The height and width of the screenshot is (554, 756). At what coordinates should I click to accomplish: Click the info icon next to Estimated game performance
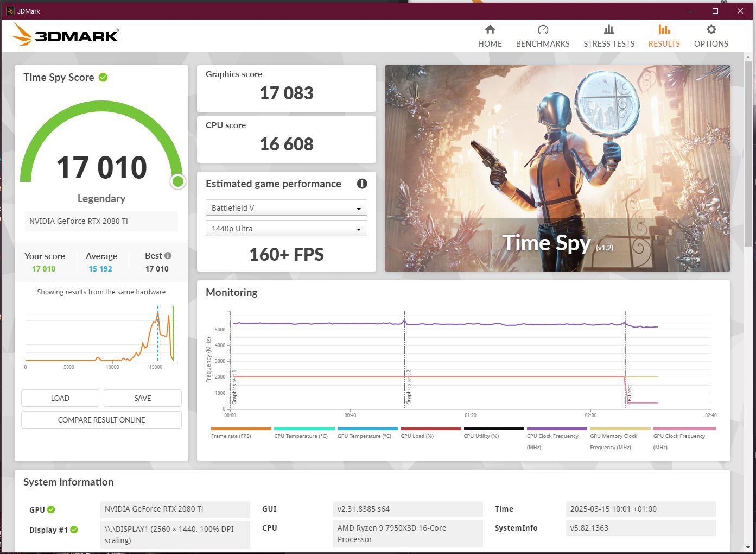coord(362,184)
